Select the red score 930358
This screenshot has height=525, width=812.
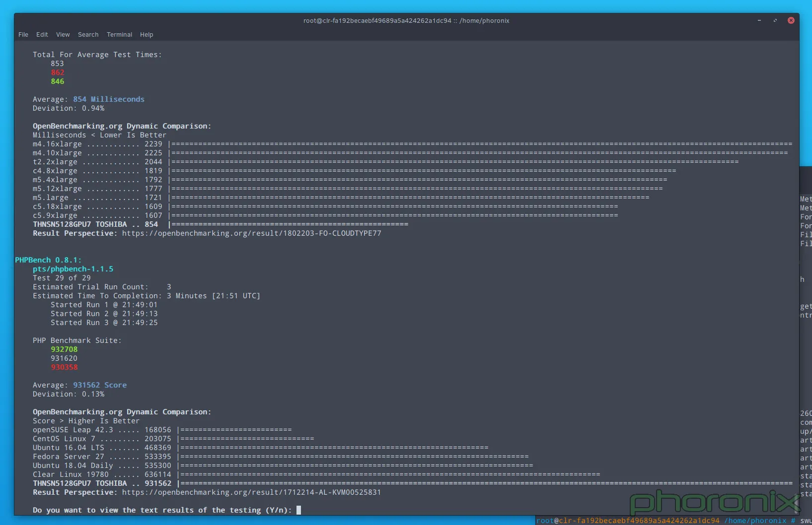point(64,367)
